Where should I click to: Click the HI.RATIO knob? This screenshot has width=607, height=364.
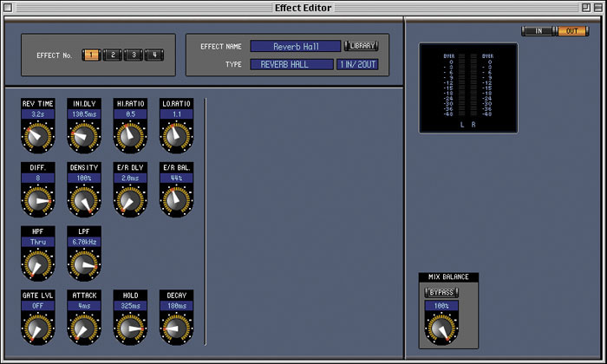[130, 137]
